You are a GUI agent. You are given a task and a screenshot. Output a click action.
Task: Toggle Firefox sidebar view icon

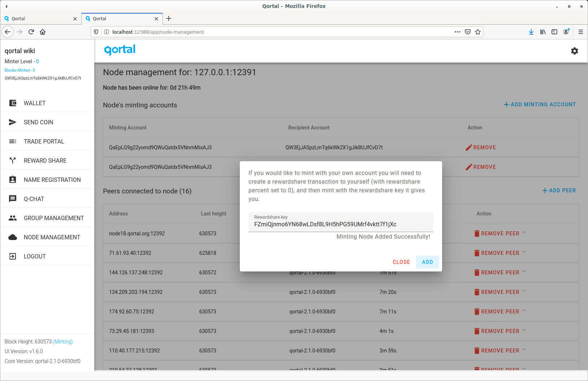point(554,32)
